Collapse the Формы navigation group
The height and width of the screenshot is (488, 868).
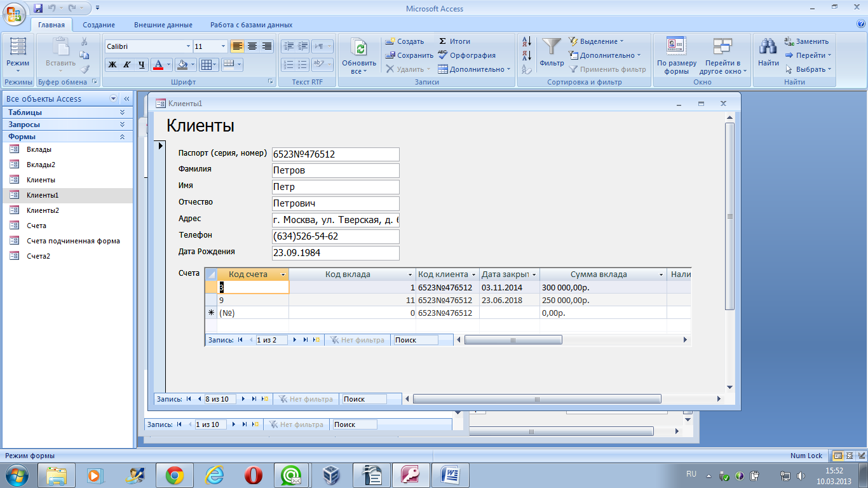point(122,136)
